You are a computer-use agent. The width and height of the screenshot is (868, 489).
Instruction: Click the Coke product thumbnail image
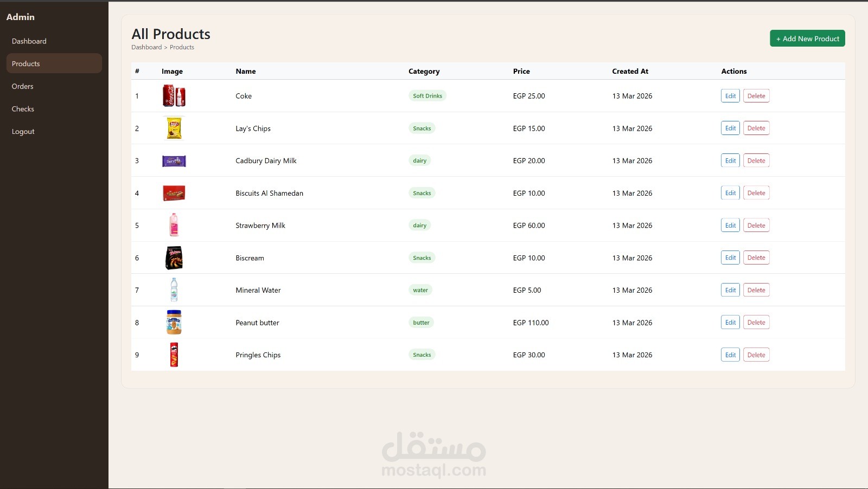point(174,95)
